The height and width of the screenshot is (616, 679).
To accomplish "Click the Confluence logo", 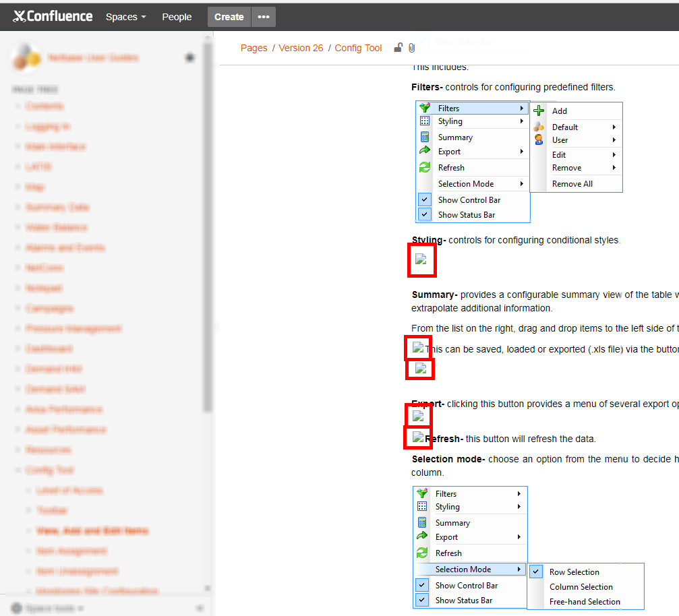I will pyautogui.click(x=53, y=16).
